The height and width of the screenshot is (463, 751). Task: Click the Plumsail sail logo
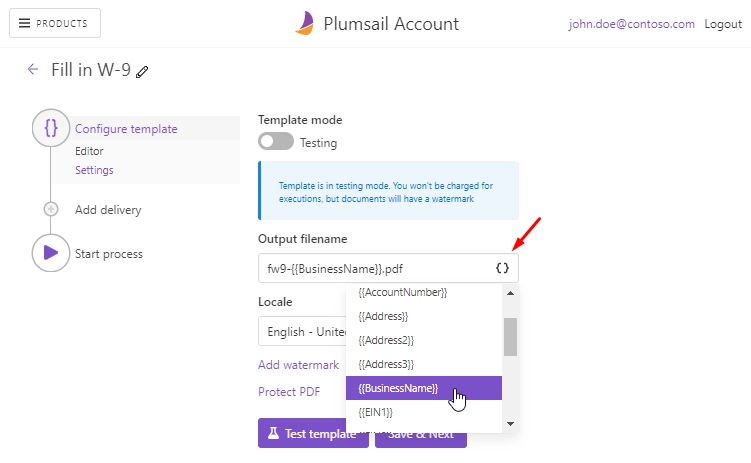tap(305, 23)
